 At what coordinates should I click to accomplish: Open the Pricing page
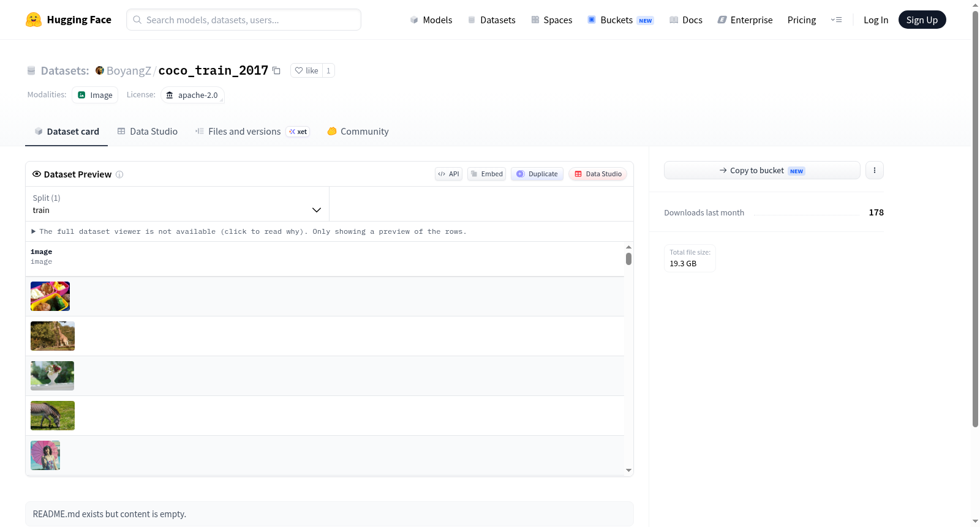point(802,20)
